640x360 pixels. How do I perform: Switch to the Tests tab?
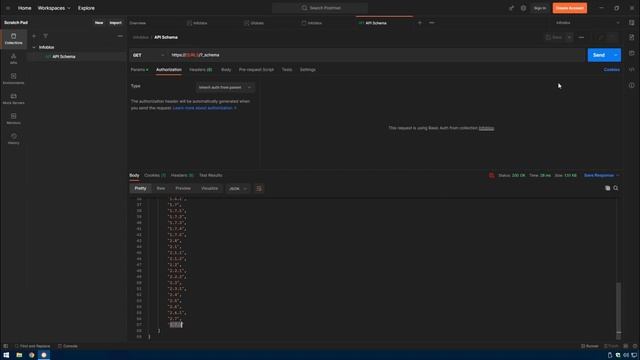tap(287, 70)
